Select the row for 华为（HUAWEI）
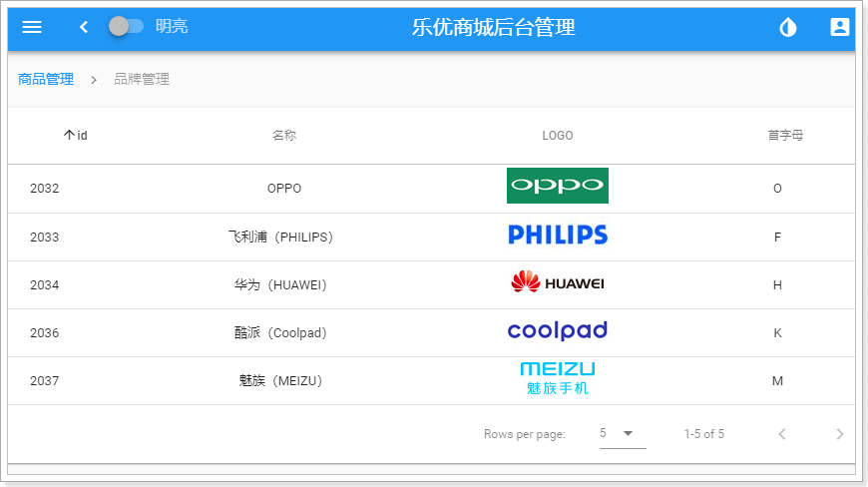The width and height of the screenshot is (868, 487). (280, 285)
